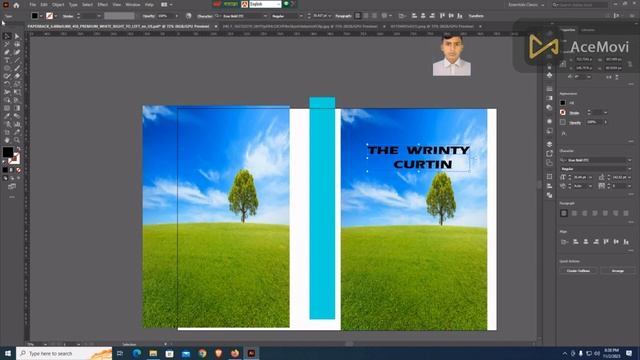Open the Type menu
The width and height of the screenshot is (640, 360).
(73, 4)
